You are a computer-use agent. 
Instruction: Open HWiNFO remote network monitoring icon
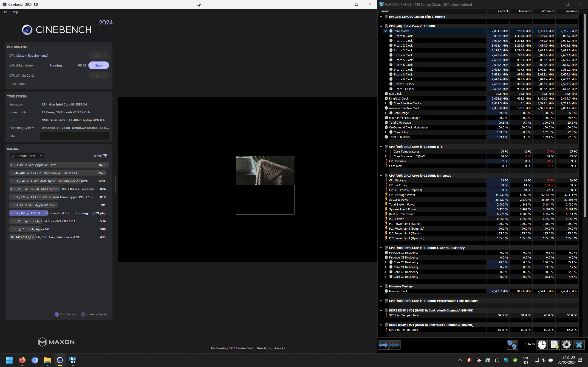(512, 345)
